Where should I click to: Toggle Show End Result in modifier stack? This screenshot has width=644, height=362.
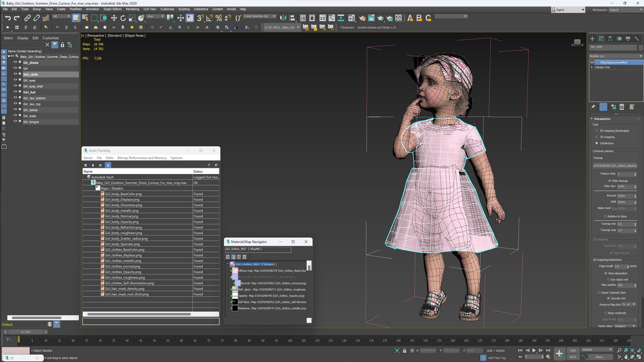coord(603,107)
